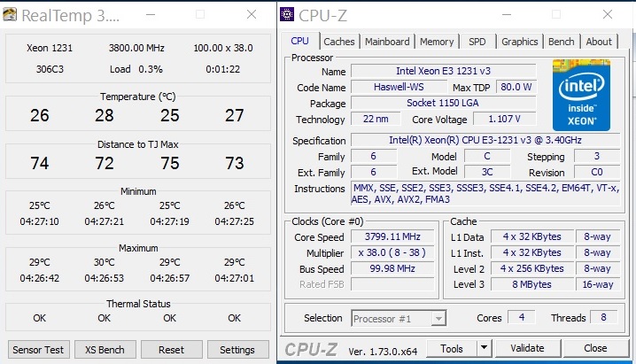Click the Tools button in CPU-Z
Image resolution: width=636 pixels, height=364 pixels.
point(452,348)
